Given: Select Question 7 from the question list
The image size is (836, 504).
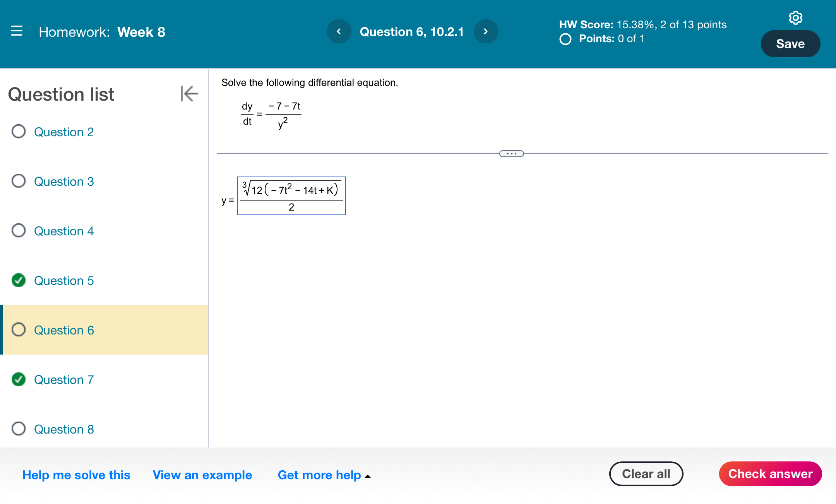Looking at the screenshot, I should (x=64, y=379).
